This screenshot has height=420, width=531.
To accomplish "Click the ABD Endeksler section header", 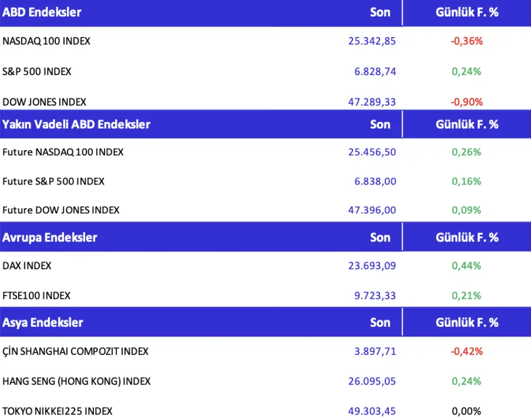I will (42, 12).
